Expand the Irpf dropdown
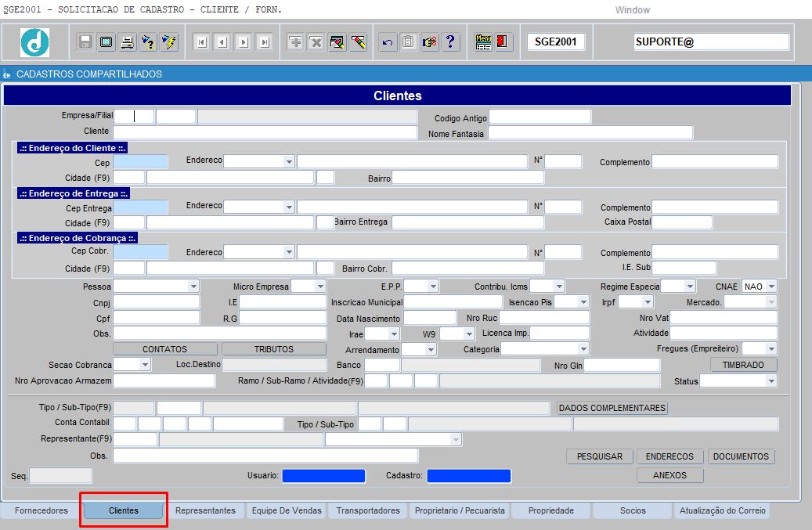Viewport: 812px width, 530px height. click(x=648, y=301)
